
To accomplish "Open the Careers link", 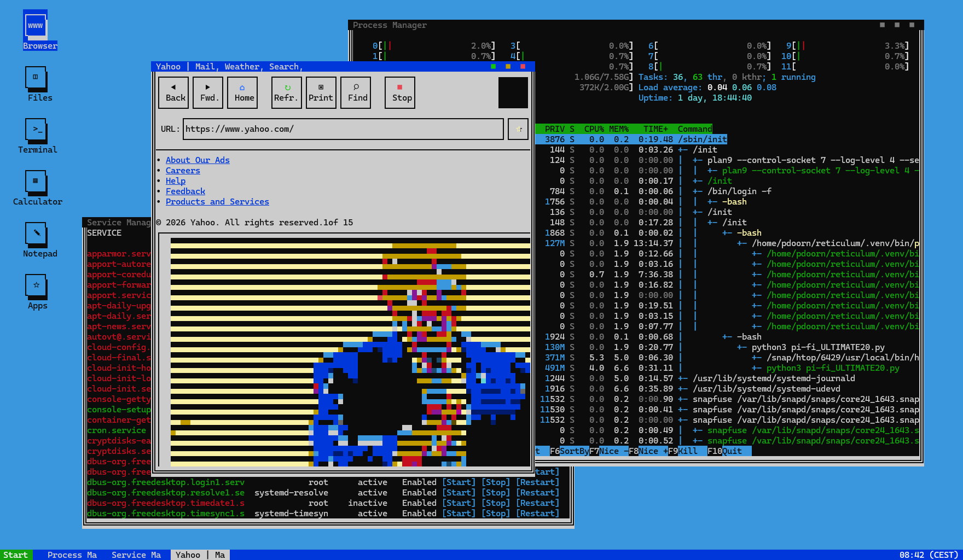I will (x=183, y=171).
